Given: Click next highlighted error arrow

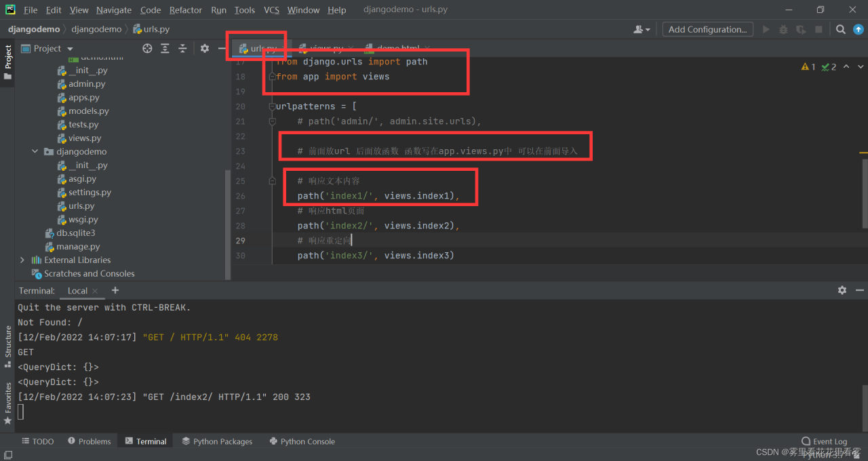Looking at the screenshot, I should (861, 67).
